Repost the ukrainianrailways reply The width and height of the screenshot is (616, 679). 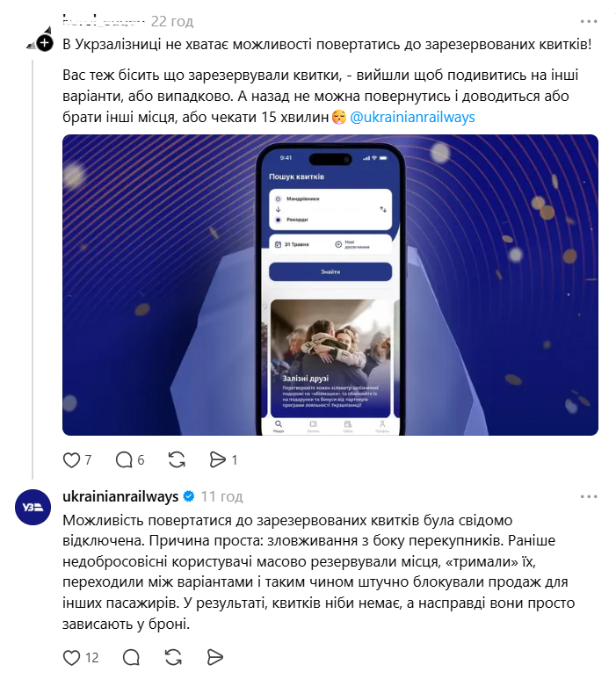pos(173,658)
